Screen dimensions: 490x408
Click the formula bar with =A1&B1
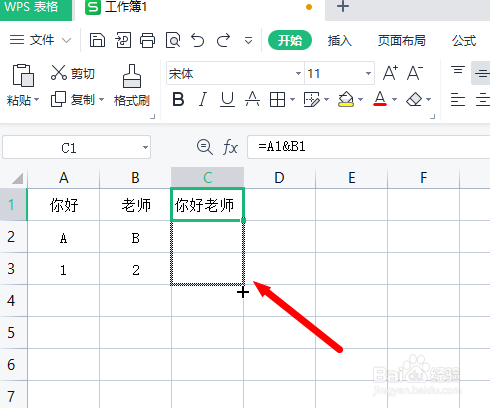click(x=368, y=147)
